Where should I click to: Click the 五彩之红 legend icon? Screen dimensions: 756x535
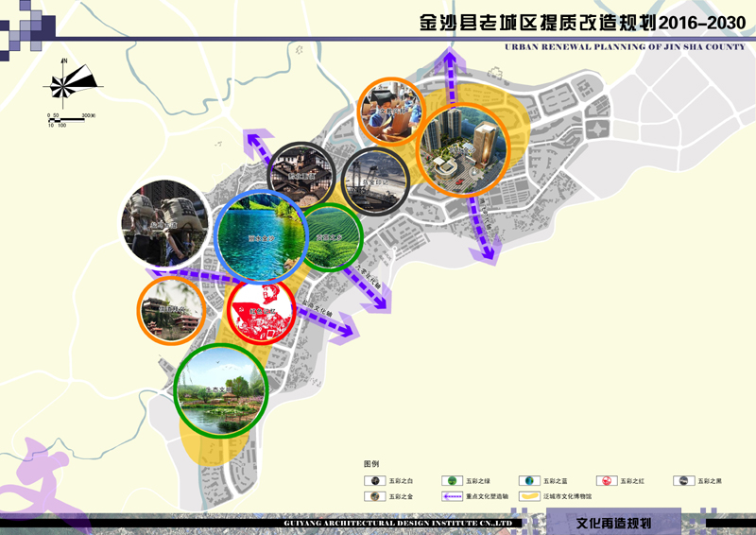(x=608, y=481)
